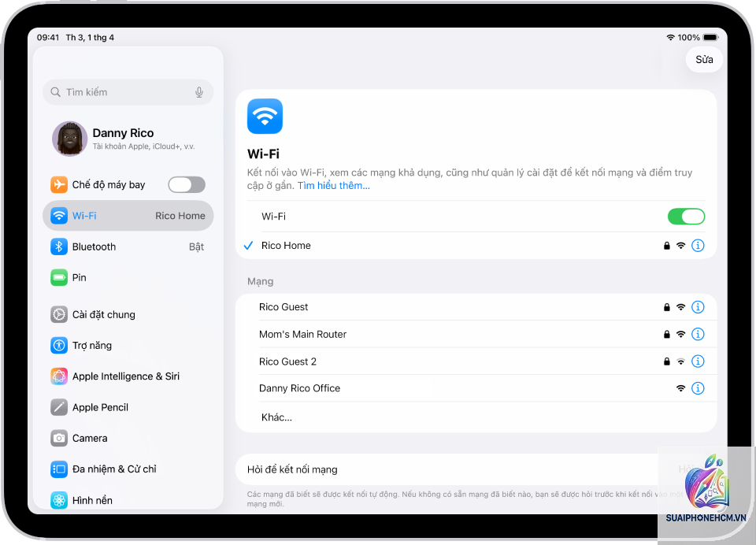Image resolution: width=756 pixels, height=545 pixels.
Task: Click the Bật value next to Bluetooth
Action: (x=196, y=247)
